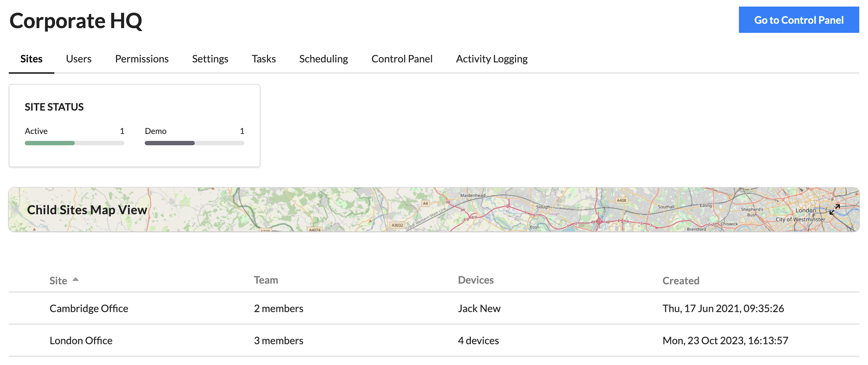Select the Tasks tab
The image size is (868, 365).
264,59
